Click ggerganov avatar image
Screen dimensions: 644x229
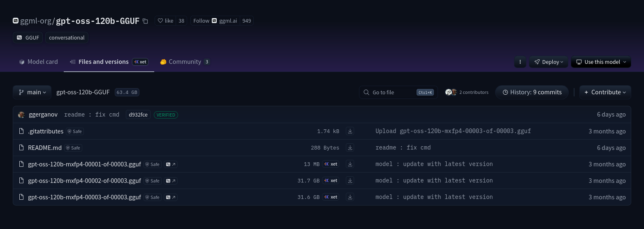click(x=21, y=114)
